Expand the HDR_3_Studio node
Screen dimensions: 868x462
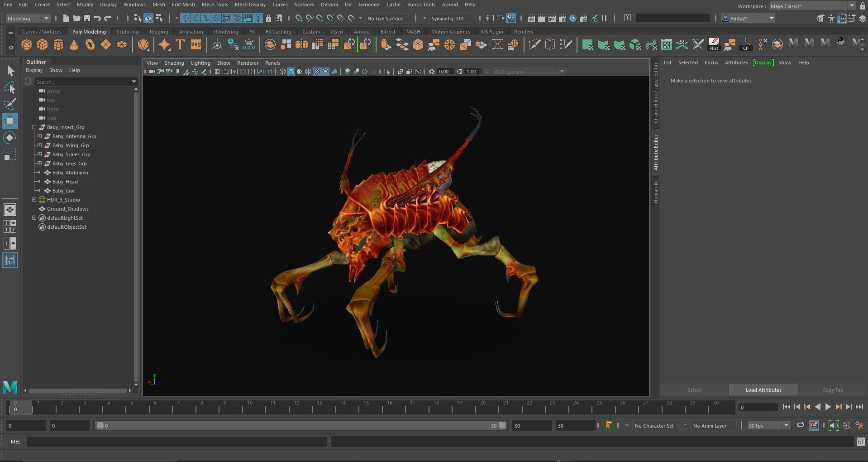coord(34,200)
